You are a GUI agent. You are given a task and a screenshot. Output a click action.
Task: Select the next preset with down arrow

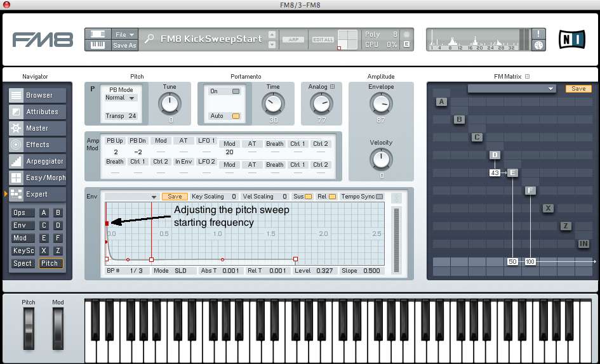click(272, 45)
